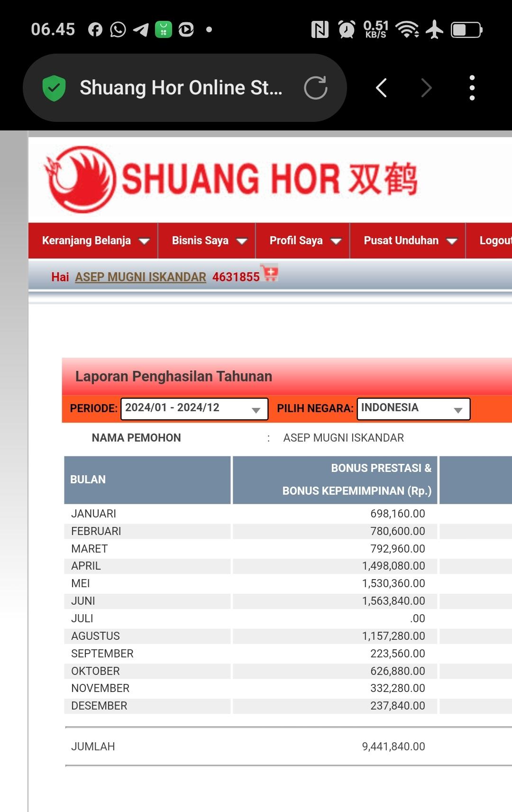
Task: Select the NOVEMBER row label
Action: tap(100, 688)
